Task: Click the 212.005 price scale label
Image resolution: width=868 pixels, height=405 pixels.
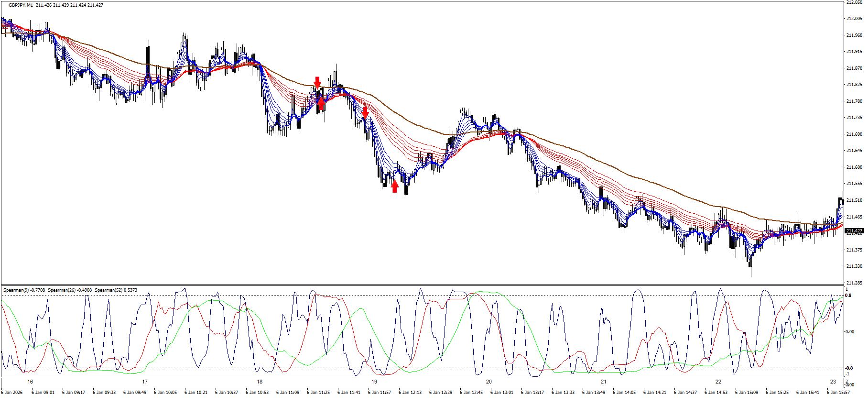Action: point(854,19)
